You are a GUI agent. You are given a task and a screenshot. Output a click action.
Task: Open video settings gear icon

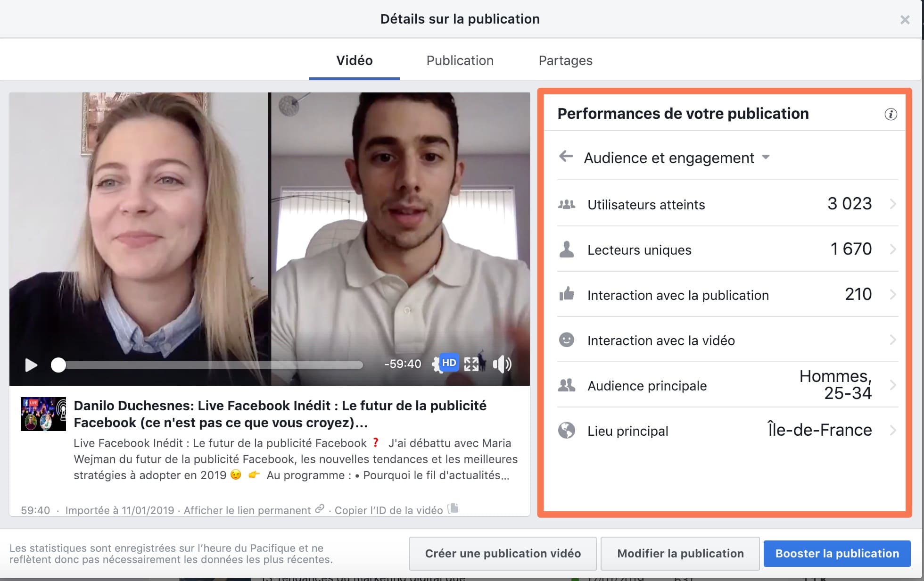click(436, 364)
